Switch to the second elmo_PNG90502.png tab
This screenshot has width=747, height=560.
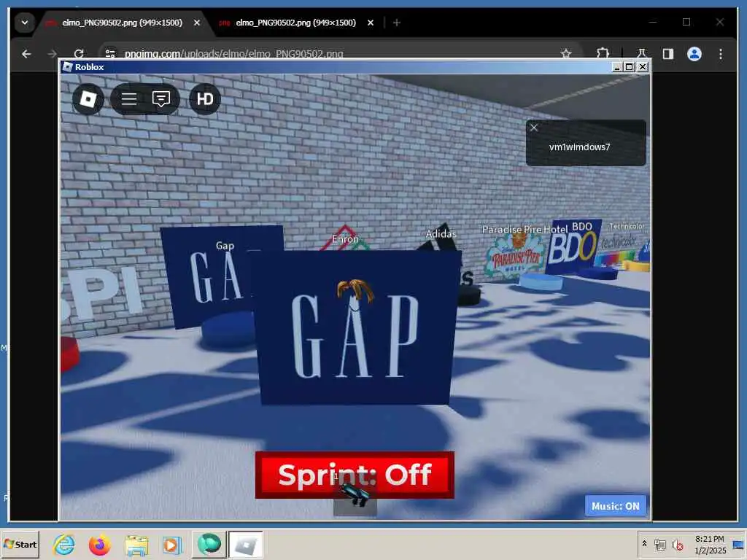click(x=295, y=23)
